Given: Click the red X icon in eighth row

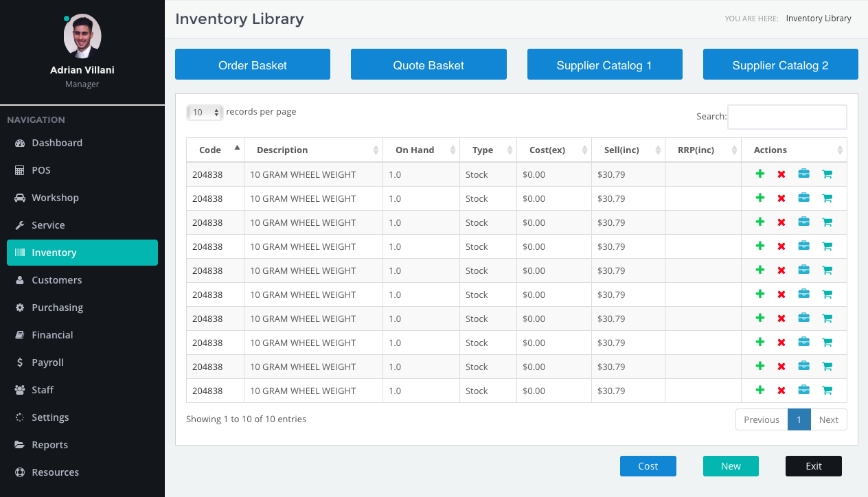Looking at the screenshot, I should (x=781, y=343).
